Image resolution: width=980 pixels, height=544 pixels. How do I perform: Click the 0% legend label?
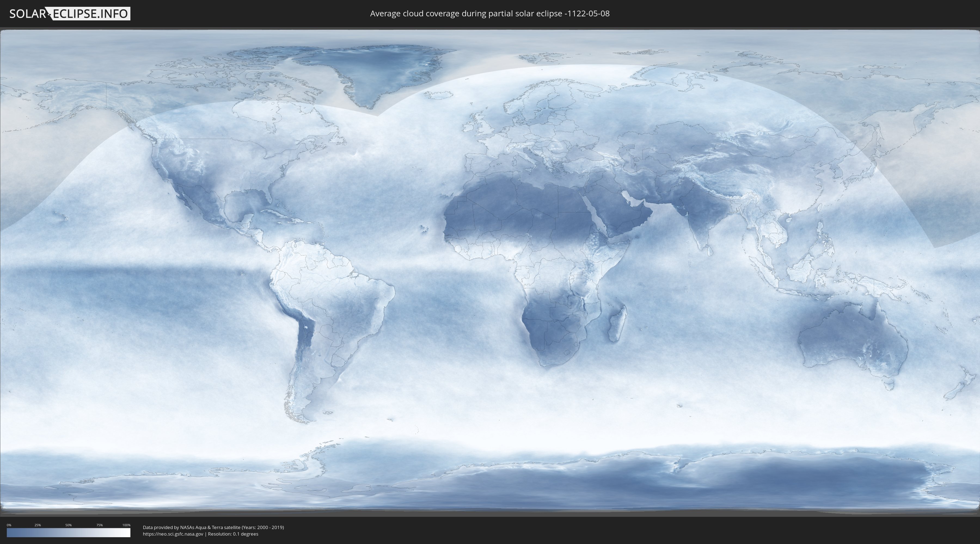(x=9, y=525)
